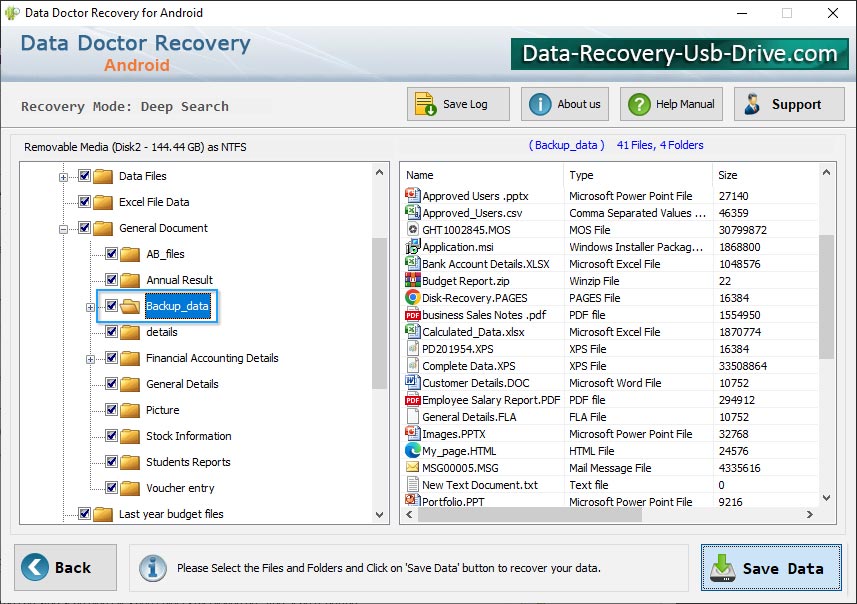Click the Backup_data open folder icon
This screenshot has width=857, height=604.
[130, 306]
